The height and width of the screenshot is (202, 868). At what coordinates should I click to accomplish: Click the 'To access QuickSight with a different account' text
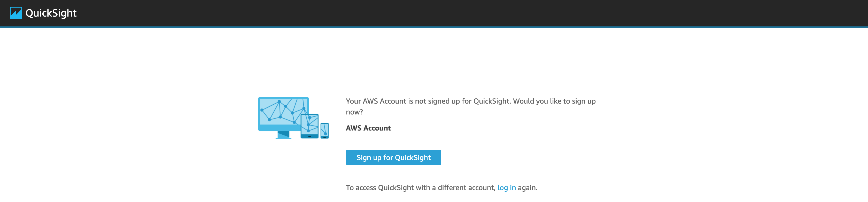[421, 187]
